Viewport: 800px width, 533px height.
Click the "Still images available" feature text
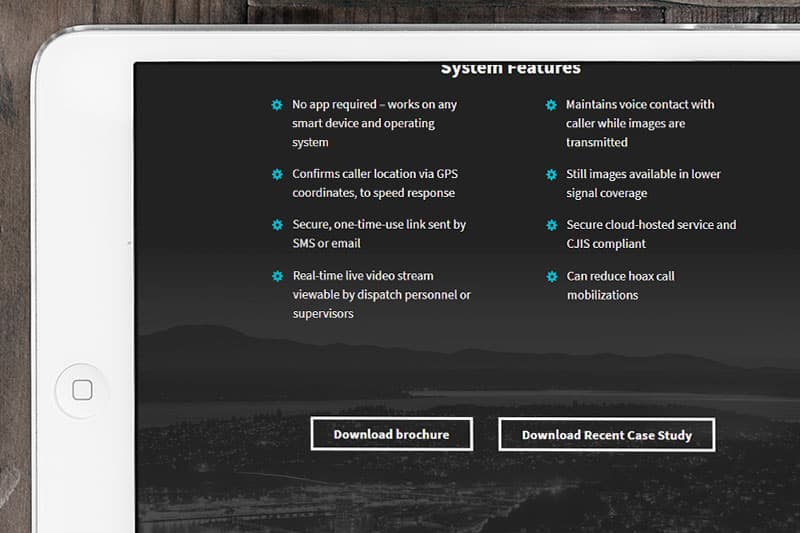coord(642,183)
